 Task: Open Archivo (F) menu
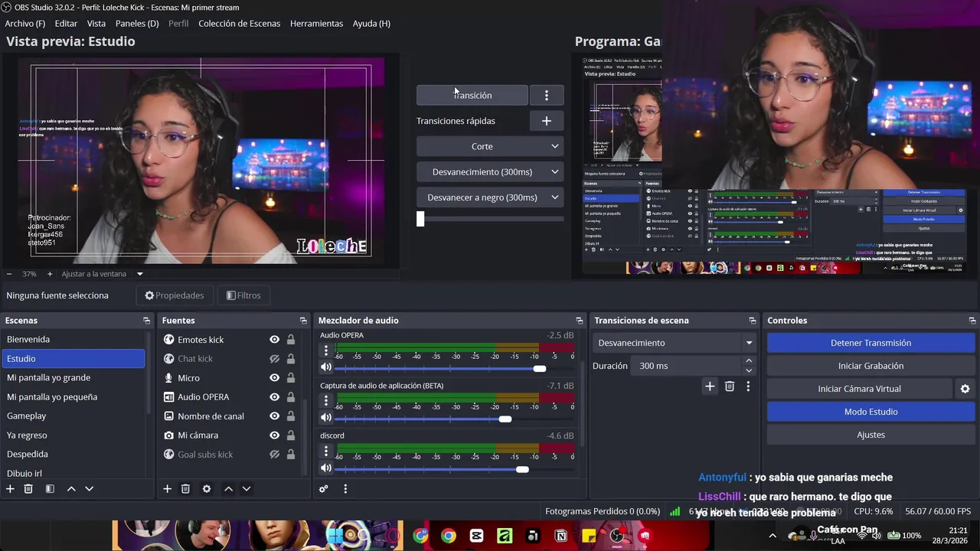(25, 24)
